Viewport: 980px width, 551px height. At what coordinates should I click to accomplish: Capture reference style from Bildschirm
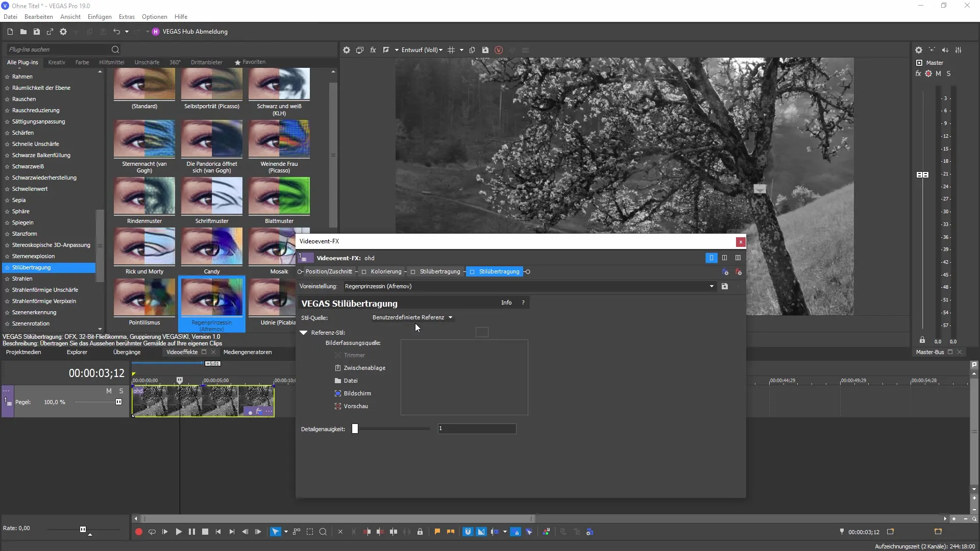[353, 393]
